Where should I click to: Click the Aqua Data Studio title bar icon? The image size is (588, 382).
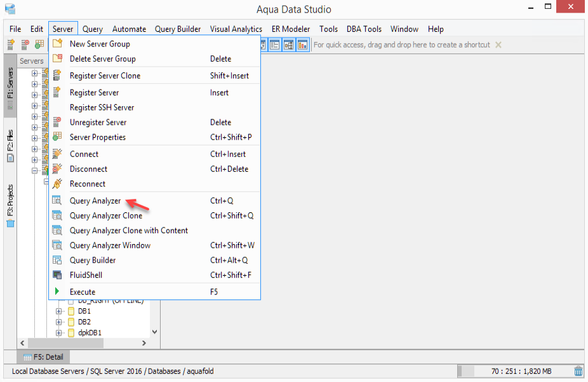pyautogui.click(x=10, y=9)
